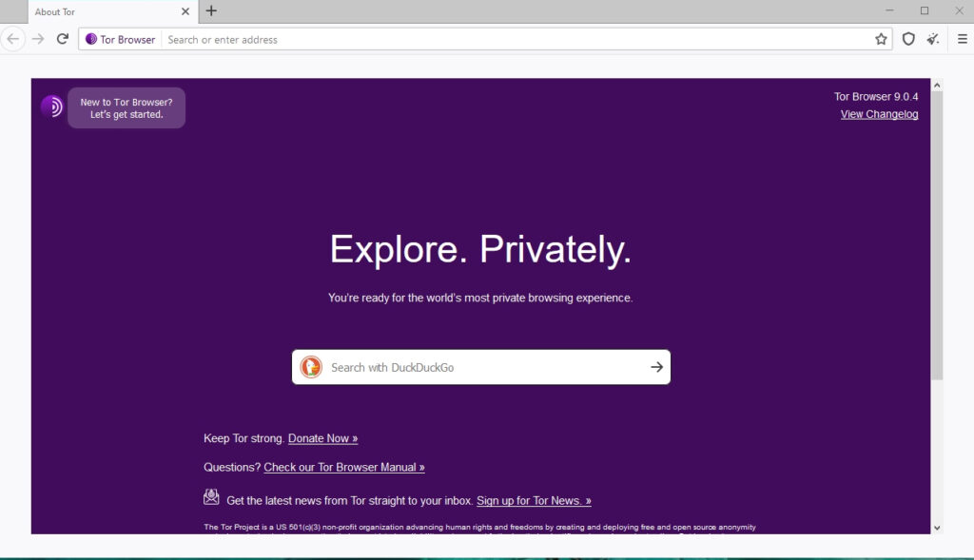Open New to Tor Browser onboarding bubble
Screen dimensions: 974x560
click(127, 108)
